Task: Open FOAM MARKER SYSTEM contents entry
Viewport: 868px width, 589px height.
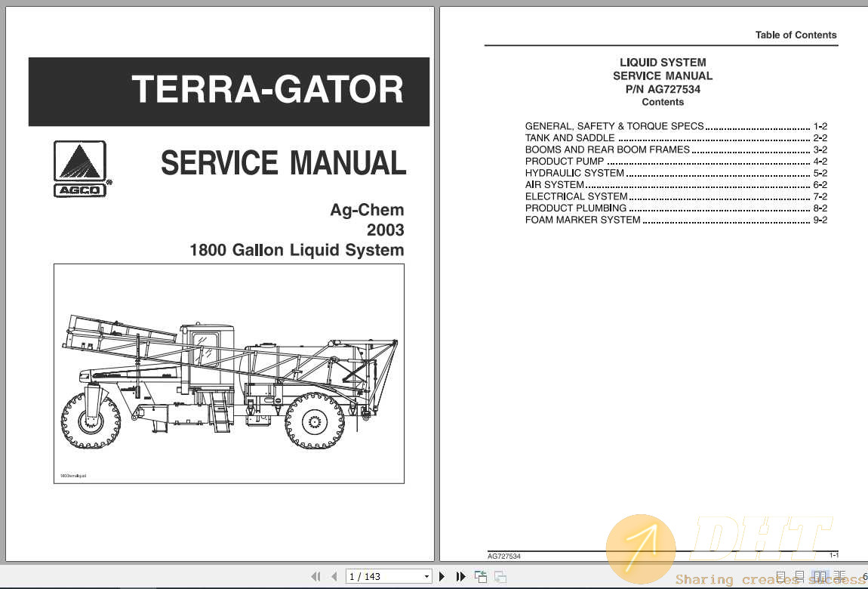Action: (x=676, y=220)
